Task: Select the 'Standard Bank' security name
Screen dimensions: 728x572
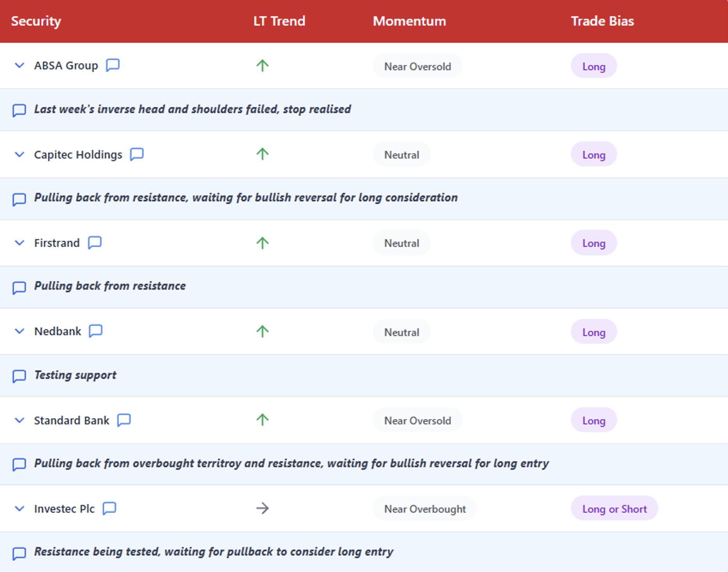Action: [72, 420]
